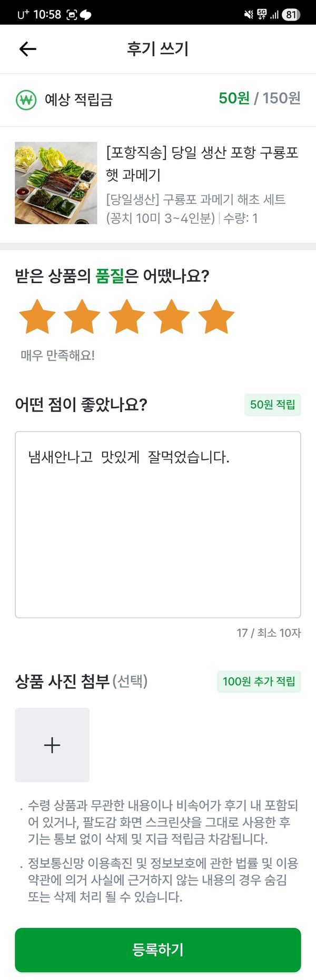Tap the battery indicator in status bar
Image resolution: width=316 pixels, height=980 pixels.
(x=291, y=15)
